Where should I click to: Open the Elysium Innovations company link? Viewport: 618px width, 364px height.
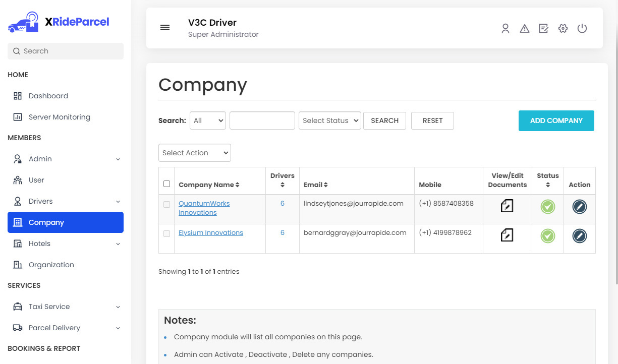pyautogui.click(x=211, y=232)
